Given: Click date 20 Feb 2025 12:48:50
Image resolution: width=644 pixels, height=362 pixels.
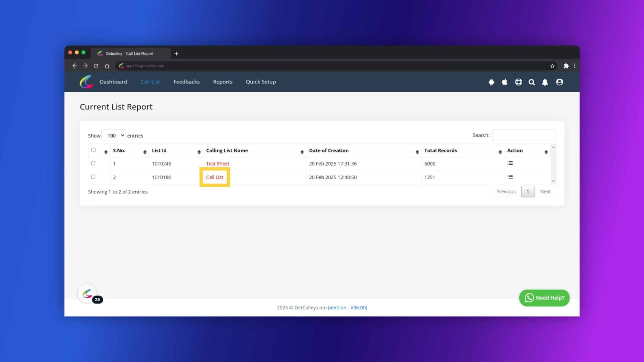Looking at the screenshot, I should pyautogui.click(x=333, y=177).
